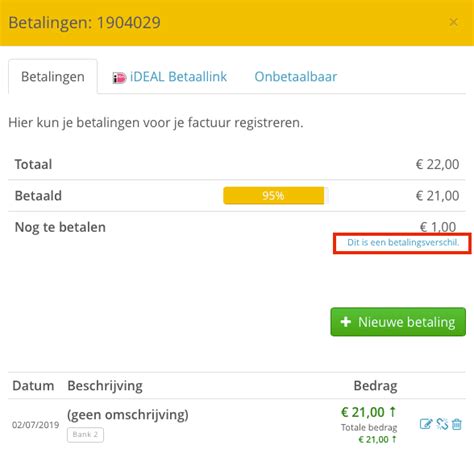Click the Bedrag column header
The width and height of the screenshot is (474, 474).
(x=375, y=386)
